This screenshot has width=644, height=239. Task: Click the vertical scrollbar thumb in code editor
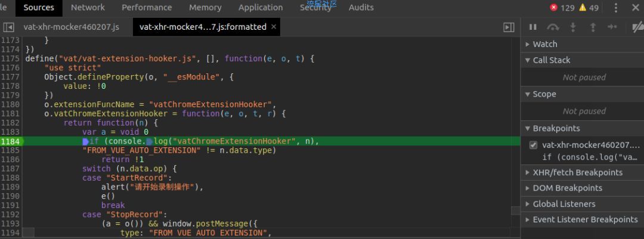[516, 210]
